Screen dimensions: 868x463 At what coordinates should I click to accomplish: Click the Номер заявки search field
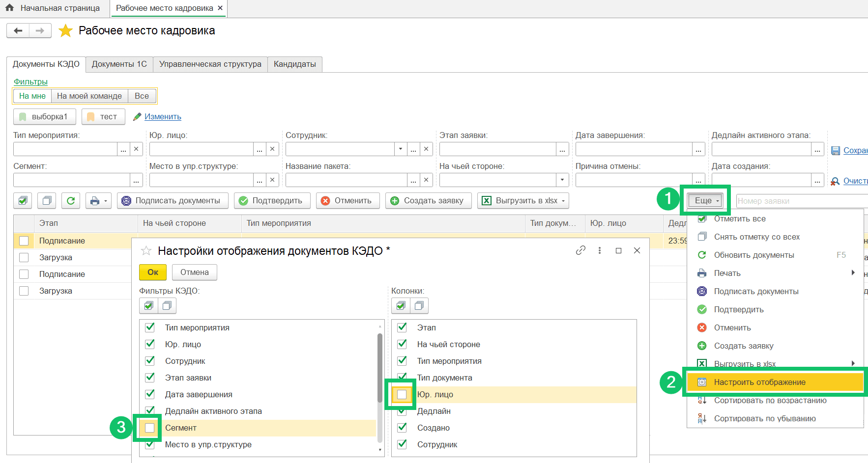pyautogui.click(x=802, y=201)
